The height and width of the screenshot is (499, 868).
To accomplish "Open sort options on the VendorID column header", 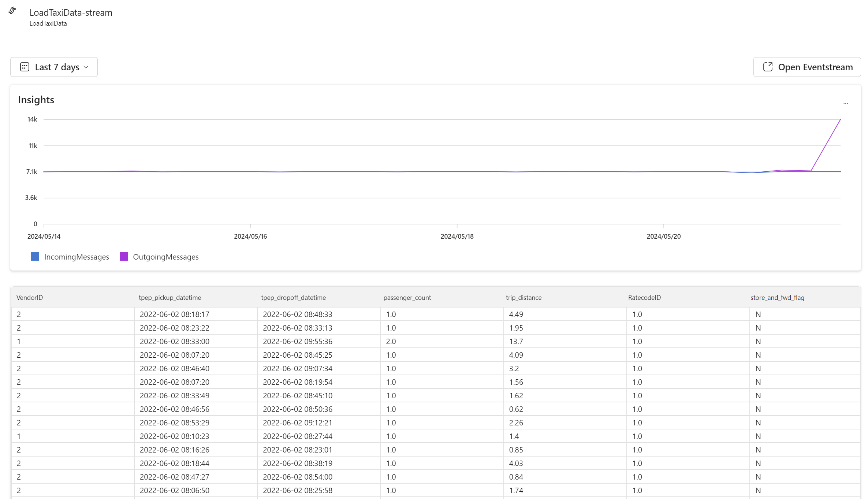I will pyautogui.click(x=30, y=297).
